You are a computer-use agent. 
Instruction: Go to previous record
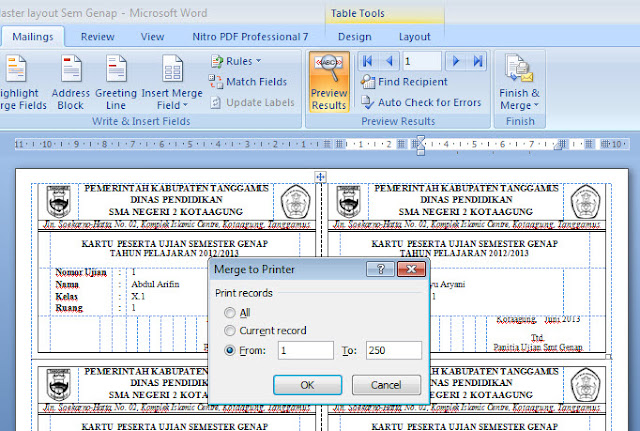click(x=389, y=61)
